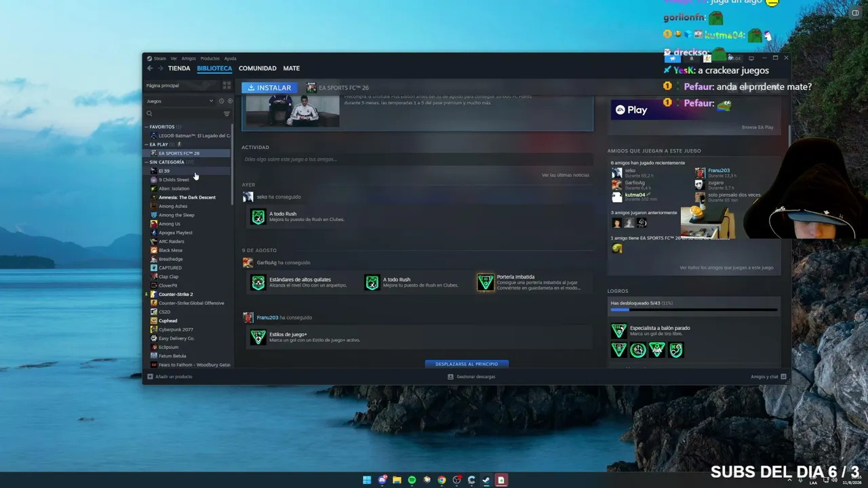This screenshot has height=488, width=868.
Task: Click the ARC Raiders game icon
Action: pos(154,241)
